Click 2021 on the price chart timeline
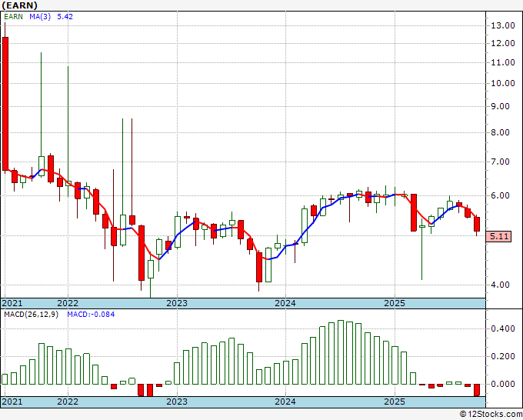Screen dimensions: 523x420 pyautogui.click(x=12, y=303)
